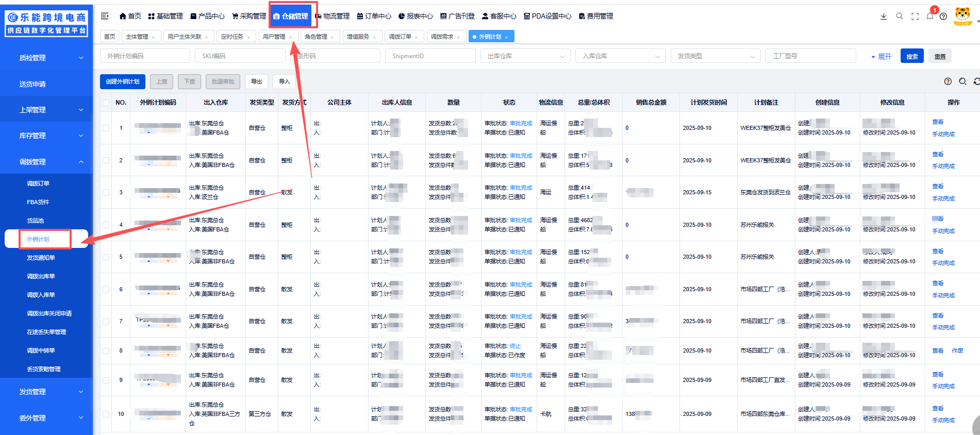
Task: Focus the 外销计划编码 input field
Action: coord(145,56)
